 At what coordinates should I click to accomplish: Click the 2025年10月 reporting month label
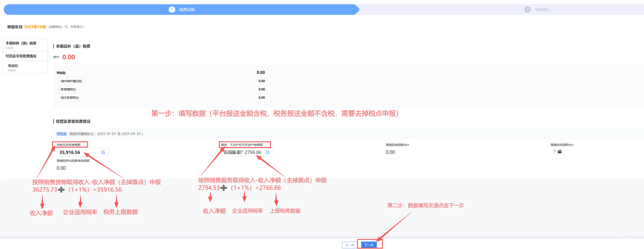(x=35, y=27)
